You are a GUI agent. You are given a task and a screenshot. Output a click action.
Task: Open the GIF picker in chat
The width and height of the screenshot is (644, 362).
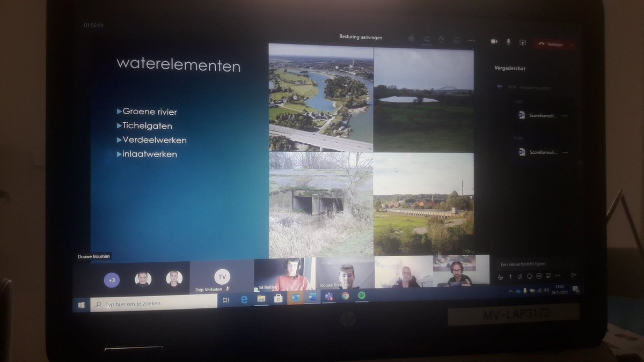point(538,276)
